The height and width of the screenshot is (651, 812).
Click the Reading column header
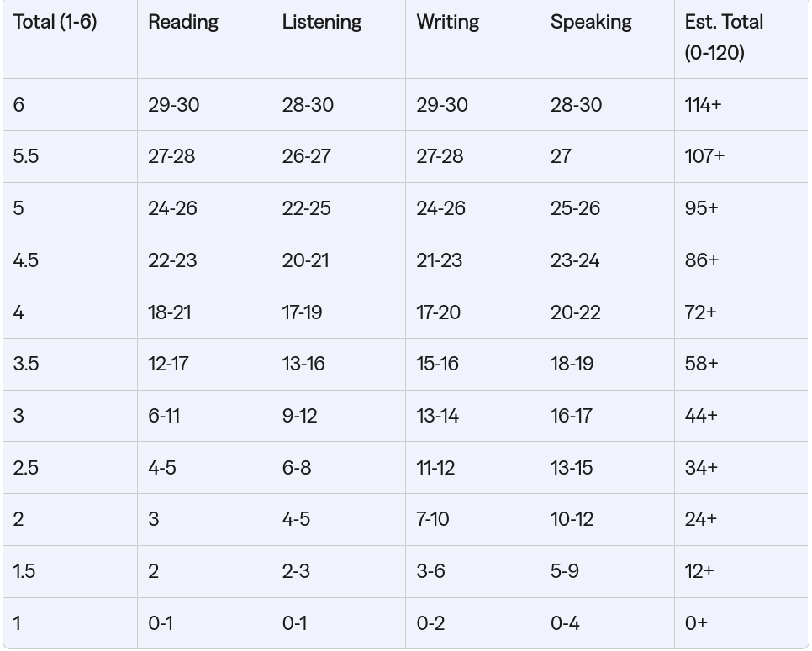pos(183,23)
